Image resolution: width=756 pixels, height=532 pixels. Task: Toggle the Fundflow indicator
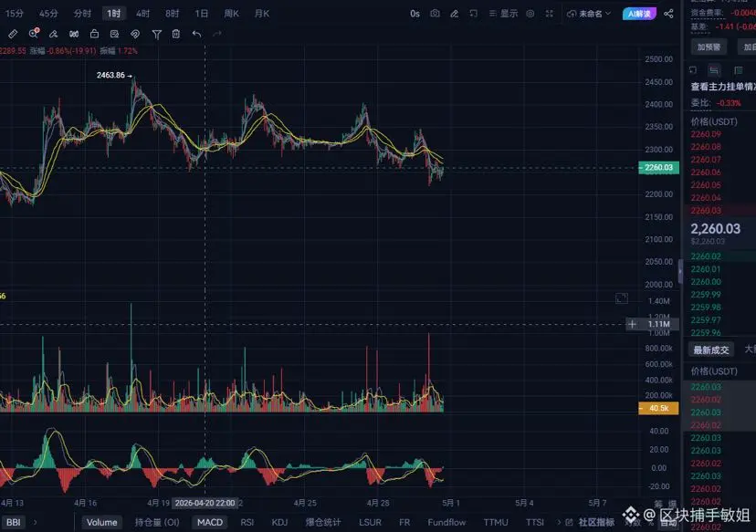point(446,522)
